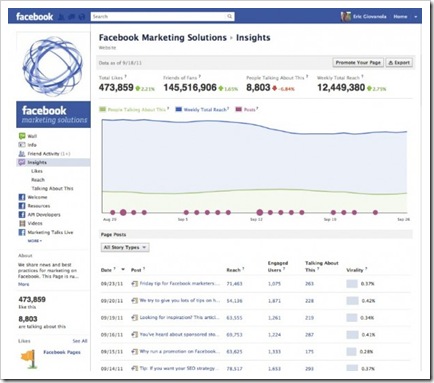
Task: Open post 'You've heard about sponsored'
Action: point(180,334)
